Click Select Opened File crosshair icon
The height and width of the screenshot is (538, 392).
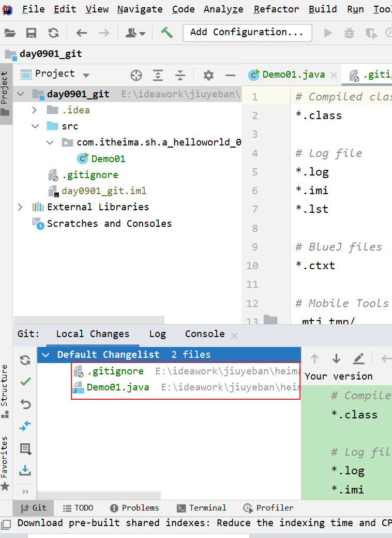136,75
